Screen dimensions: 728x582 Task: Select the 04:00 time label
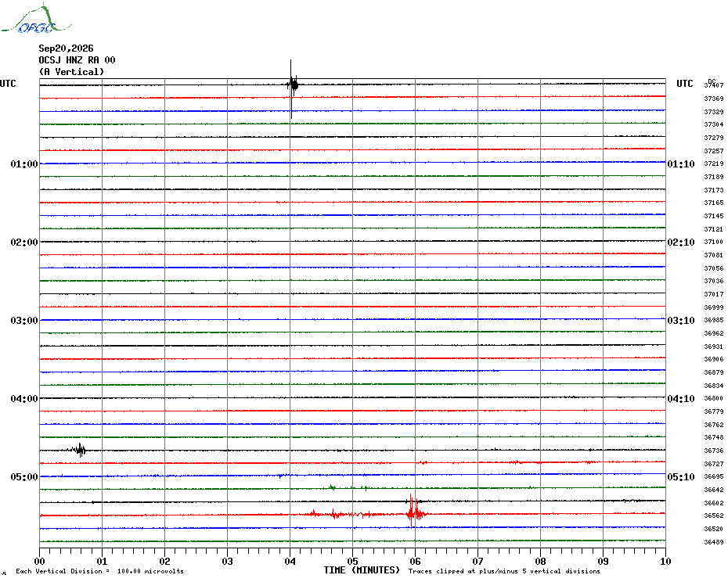(24, 399)
